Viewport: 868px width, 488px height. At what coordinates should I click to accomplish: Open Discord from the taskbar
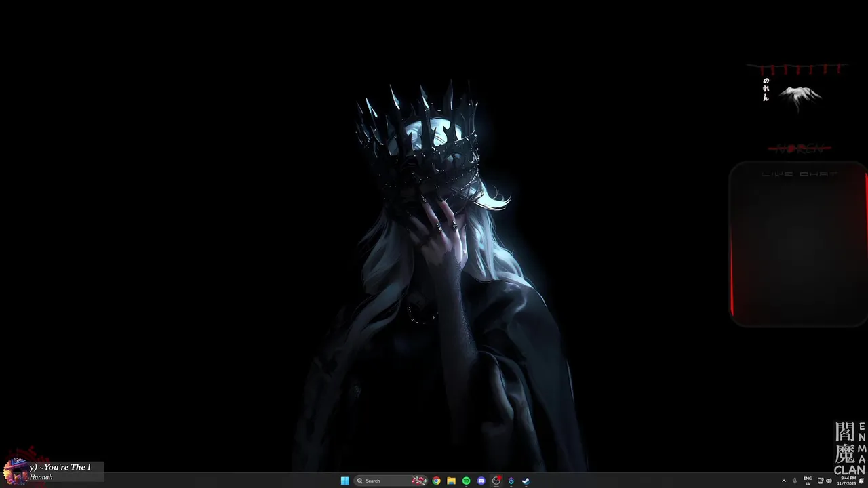[481, 481]
